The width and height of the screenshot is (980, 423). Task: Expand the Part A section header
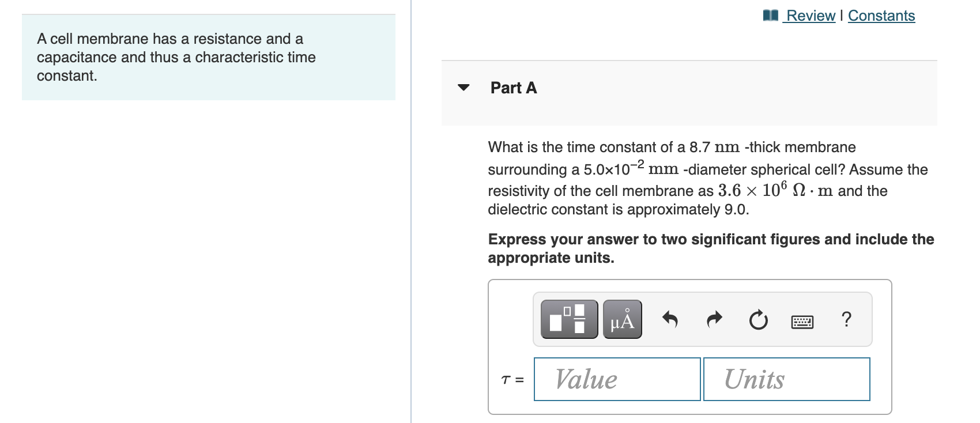(x=513, y=88)
